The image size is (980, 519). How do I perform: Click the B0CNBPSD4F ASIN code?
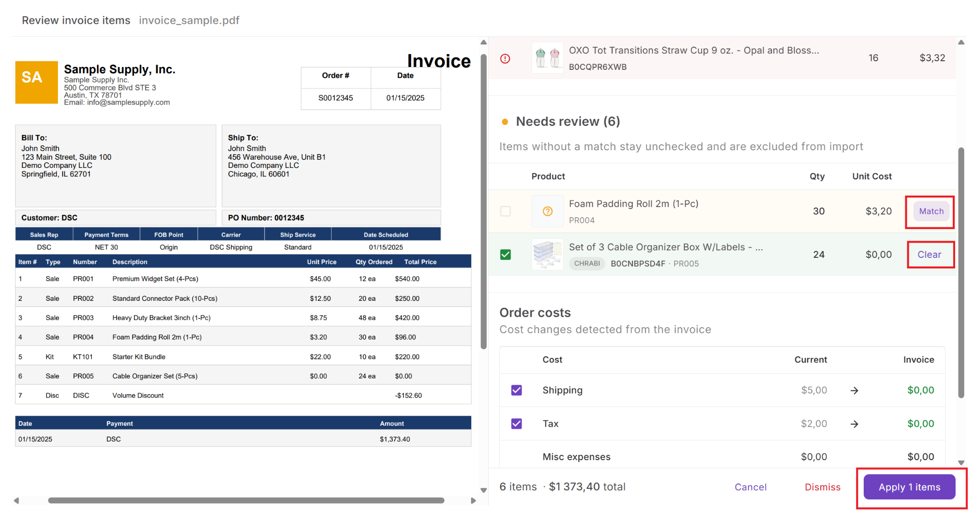[638, 264]
